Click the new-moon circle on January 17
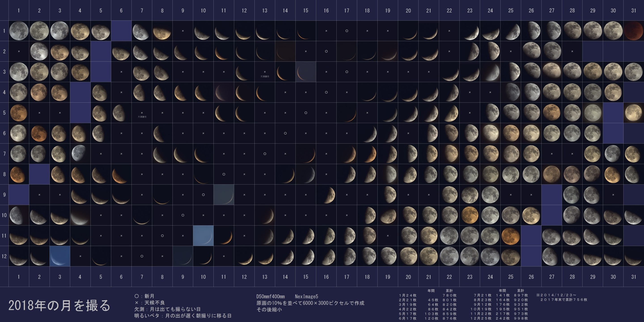Screen dimensions: 644x322 [x=347, y=31]
